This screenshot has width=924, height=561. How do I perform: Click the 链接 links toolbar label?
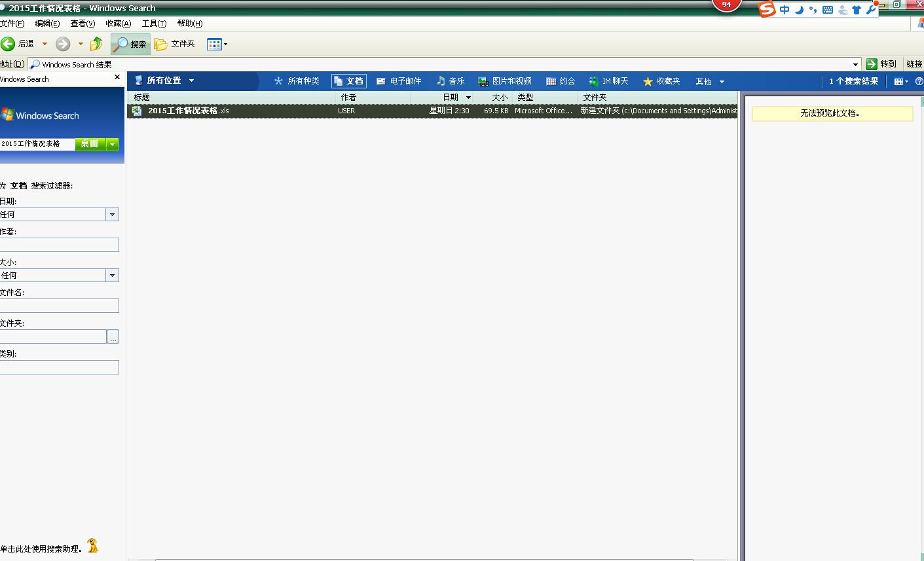[914, 64]
